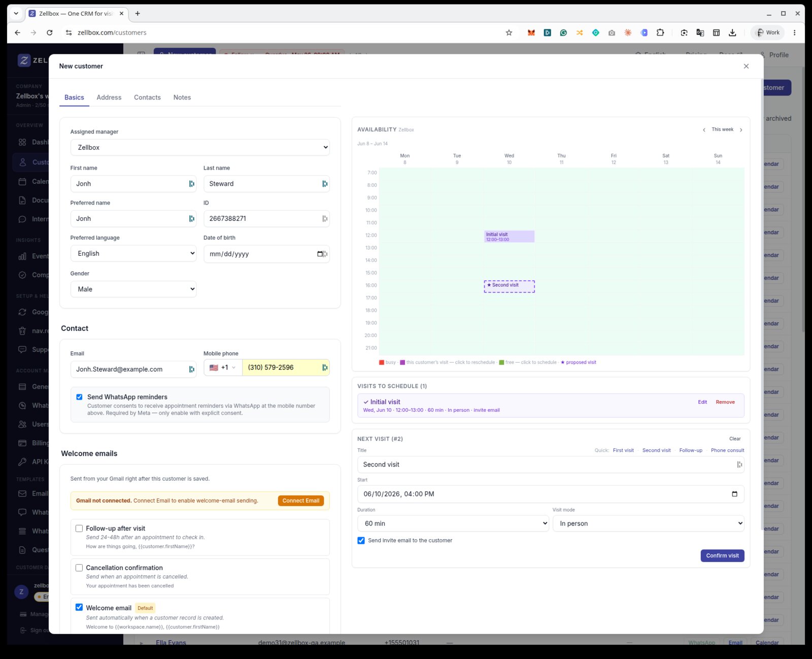Image resolution: width=812 pixels, height=659 pixels.
Task: Check Cancellation confirmation email option
Action: 79,568
